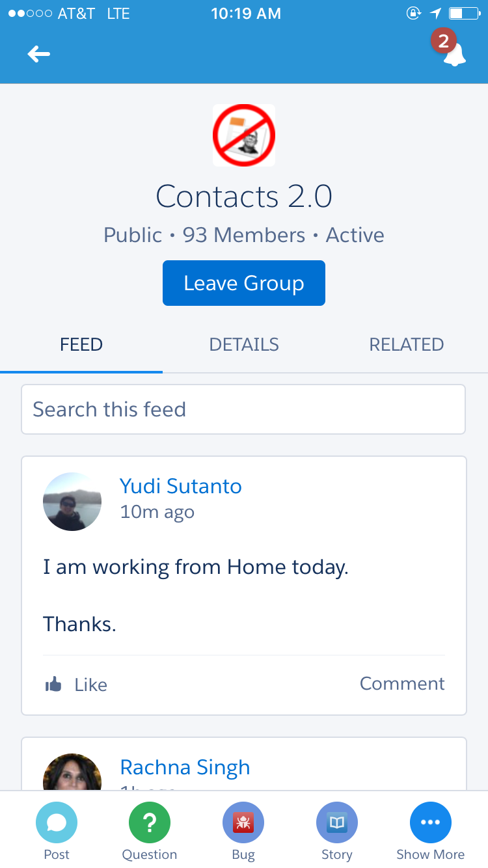Tap the Post speech bubble icon
Screen dimensions: 488x868
coord(57,822)
